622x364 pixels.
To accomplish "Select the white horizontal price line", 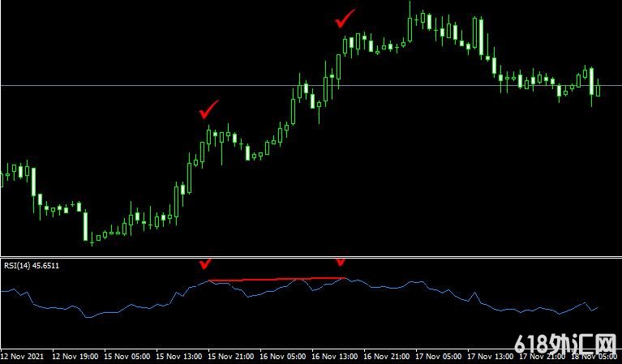I will (311, 85).
